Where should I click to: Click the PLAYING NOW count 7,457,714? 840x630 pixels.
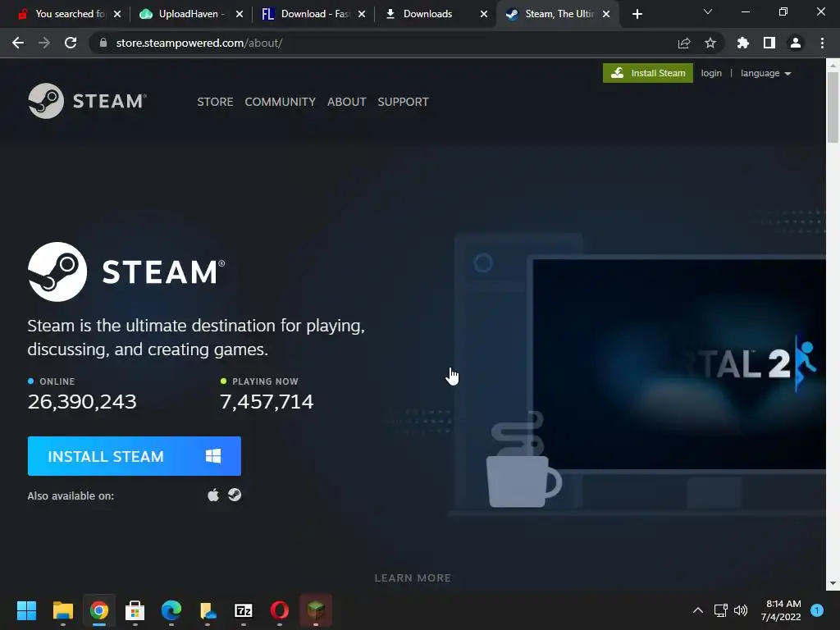[x=267, y=402]
